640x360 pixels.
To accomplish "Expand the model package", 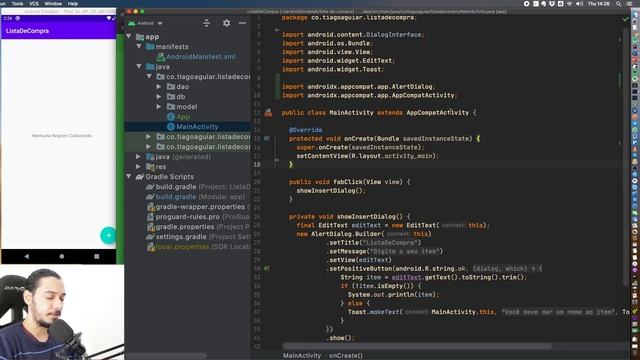I will 159,107.
